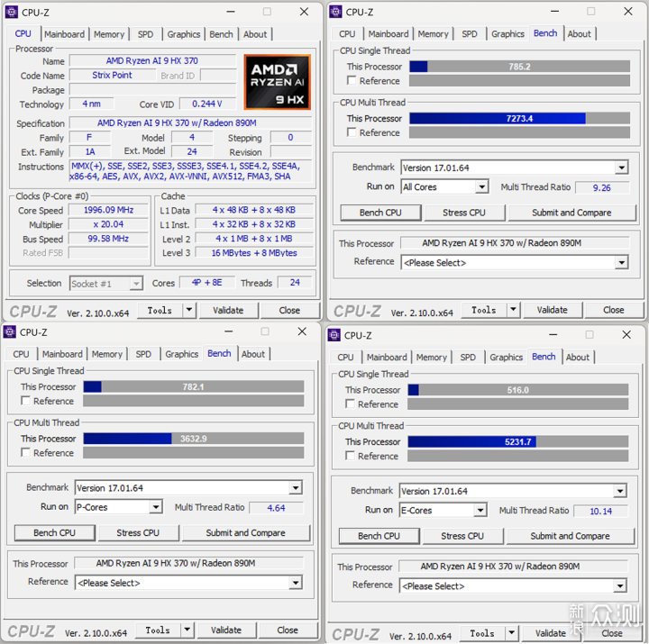Open Bench tab in top-left window
Image resolution: width=649 pixels, height=644 pixels.
click(x=221, y=34)
